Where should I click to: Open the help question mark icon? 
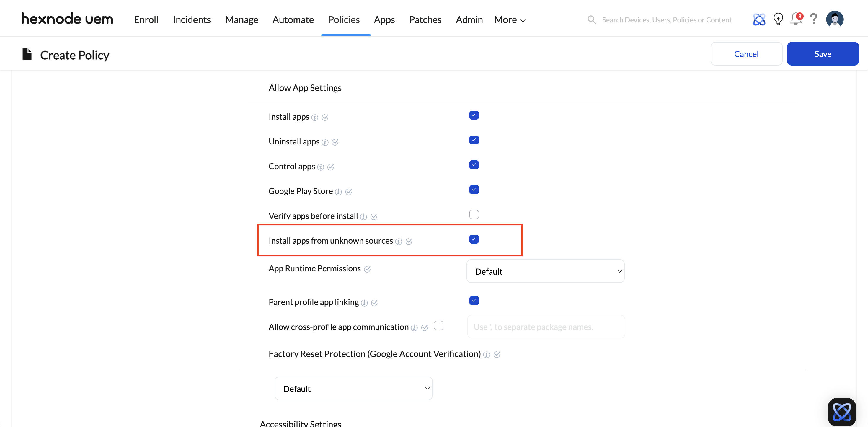[x=814, y=19]
